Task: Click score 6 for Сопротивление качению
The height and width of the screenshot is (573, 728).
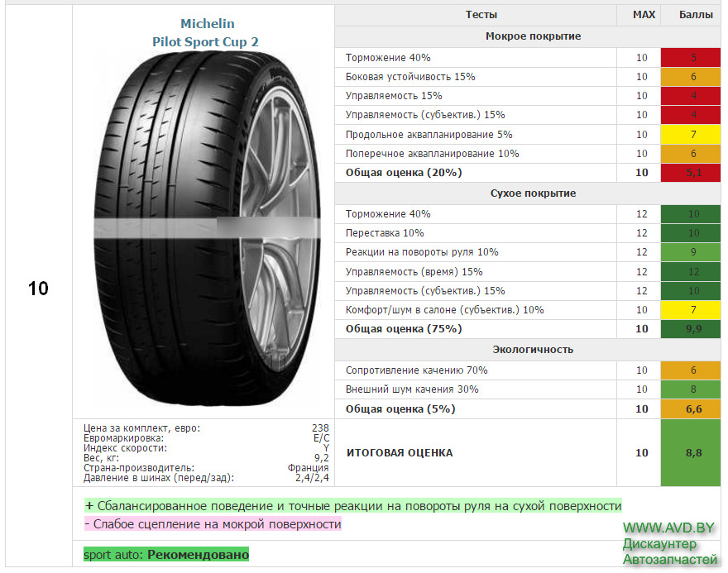Action: (x=691, y=370)
